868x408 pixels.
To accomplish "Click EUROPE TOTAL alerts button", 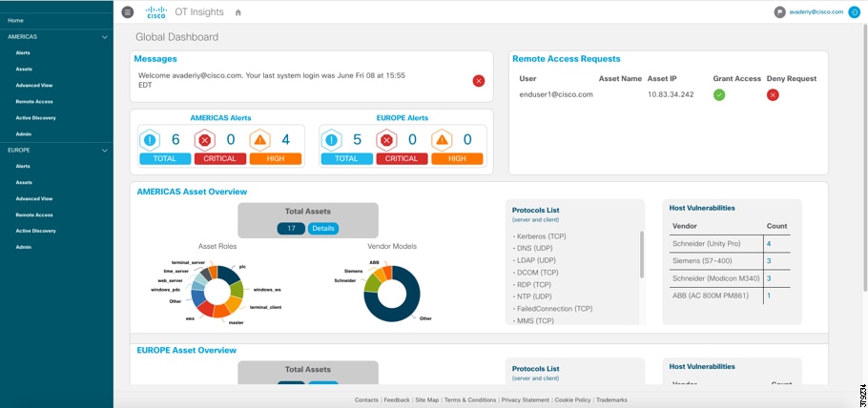I will (346, 159).
